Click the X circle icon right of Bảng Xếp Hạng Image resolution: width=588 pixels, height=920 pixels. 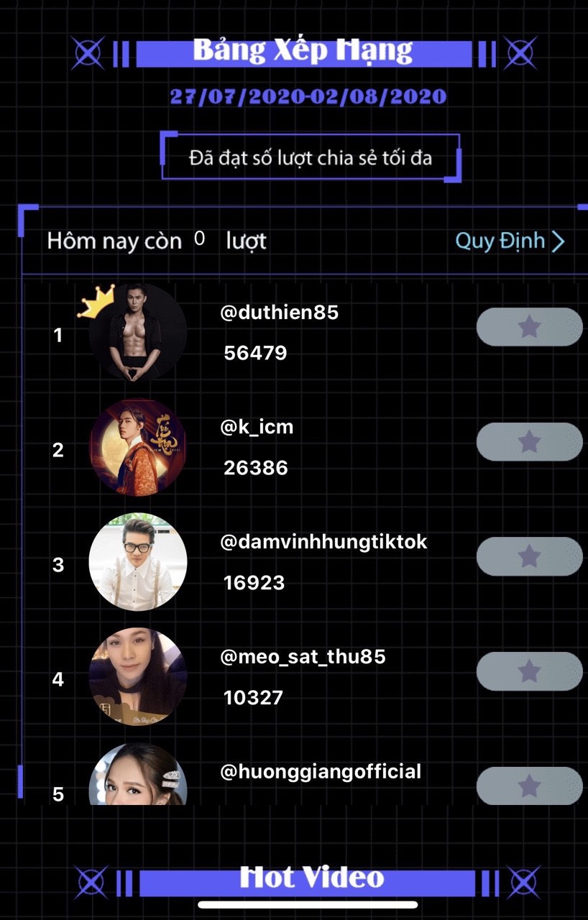(520, 52)
